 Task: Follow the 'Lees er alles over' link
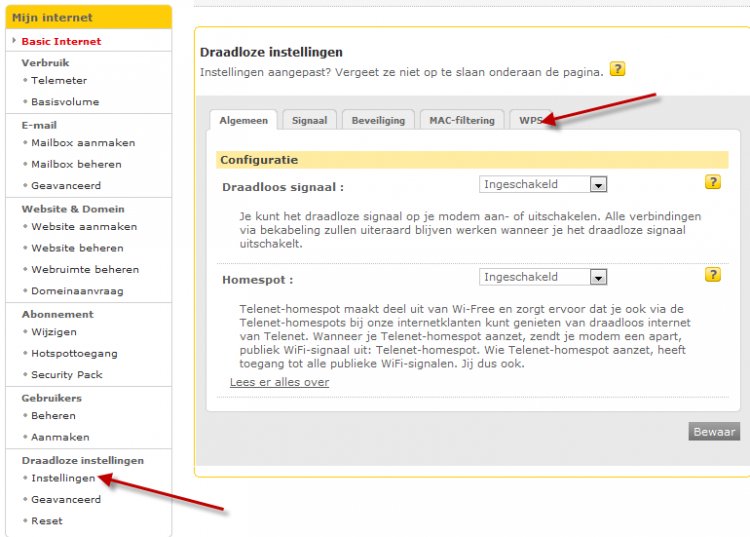click(279, 382)
